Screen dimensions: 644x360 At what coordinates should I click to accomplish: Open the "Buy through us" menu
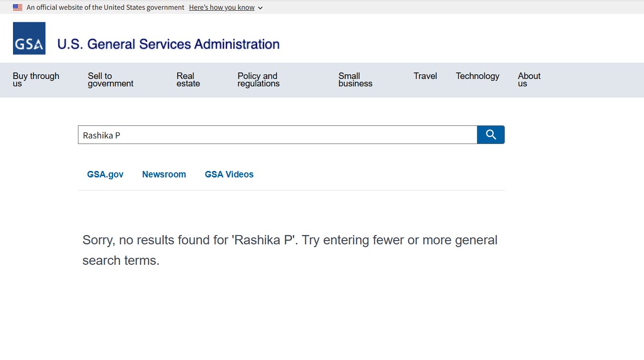coord(36,80)
